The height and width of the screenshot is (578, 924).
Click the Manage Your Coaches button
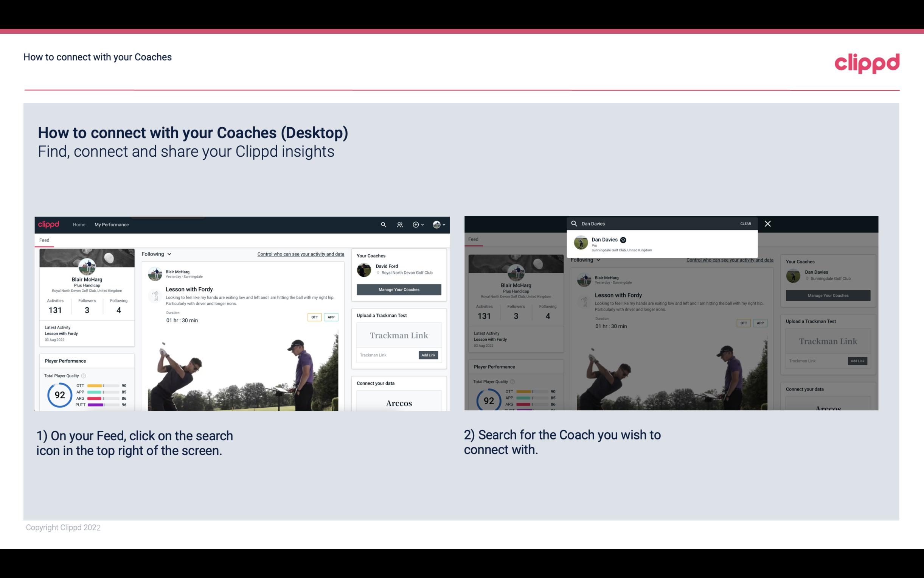(x=398, y=289)
